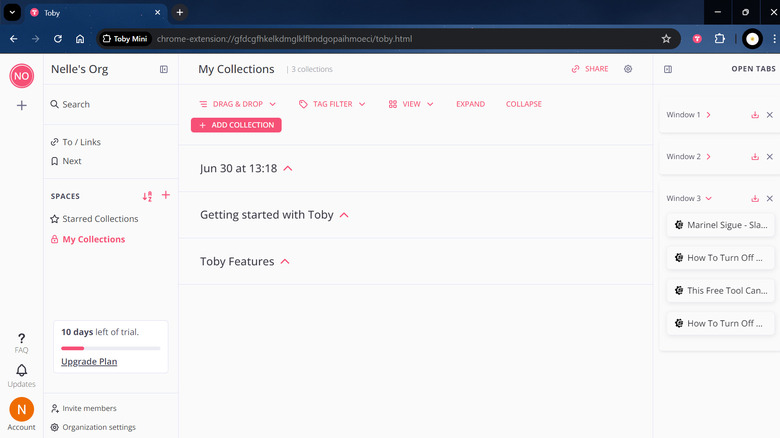The image size is (780, 438).
Task: Expand Getting started with Toby chevron
Action: pos(344,215)
